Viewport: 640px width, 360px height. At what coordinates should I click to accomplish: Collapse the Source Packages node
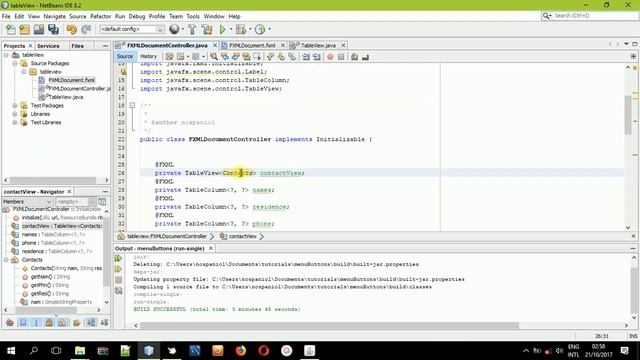(x=15, y=63)
